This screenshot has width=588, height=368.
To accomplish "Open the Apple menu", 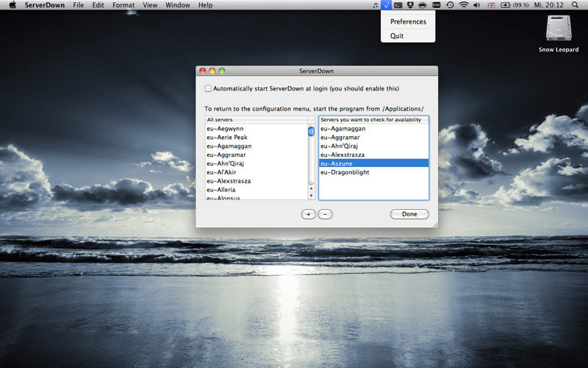I will click(x=12, y=5).
